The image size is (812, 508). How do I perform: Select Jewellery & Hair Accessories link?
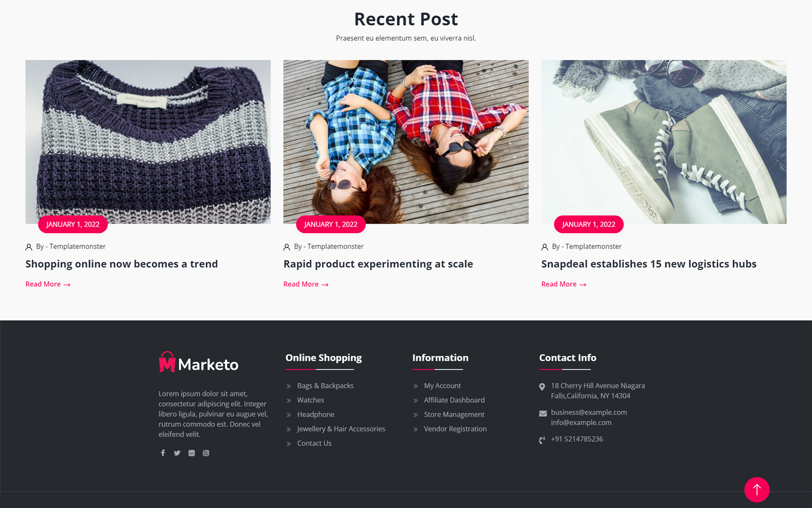tap(341, 429)
